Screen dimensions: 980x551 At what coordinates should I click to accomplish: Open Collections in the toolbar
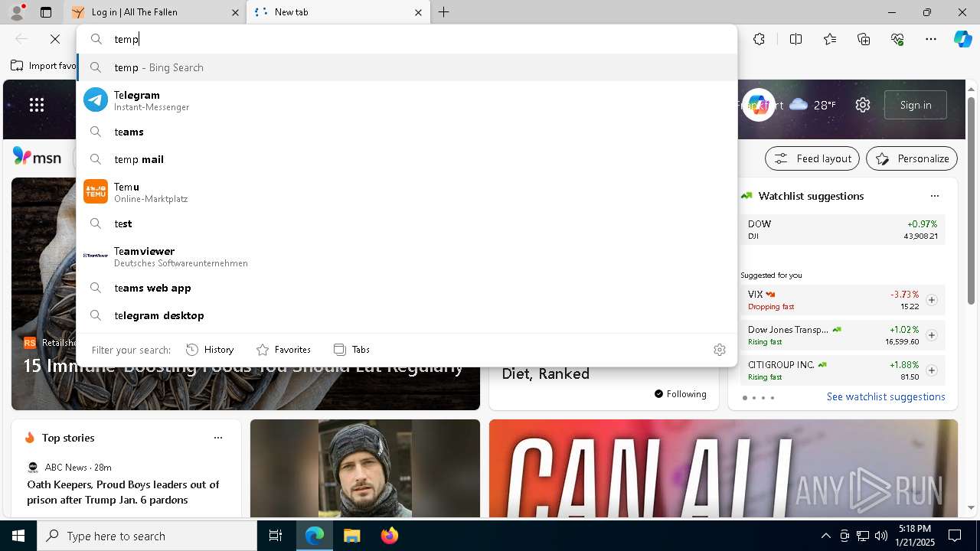[864, 39]
